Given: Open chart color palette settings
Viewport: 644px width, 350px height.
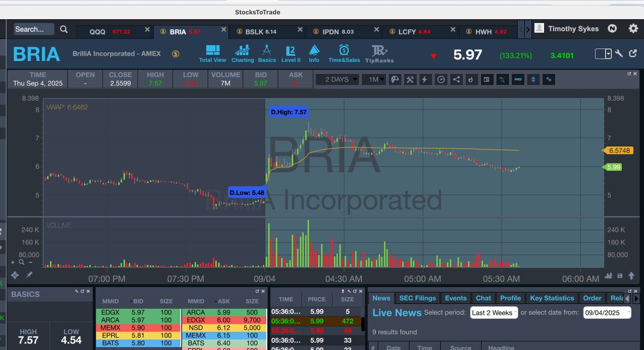Looking at the screenshot, I should 395,79.
